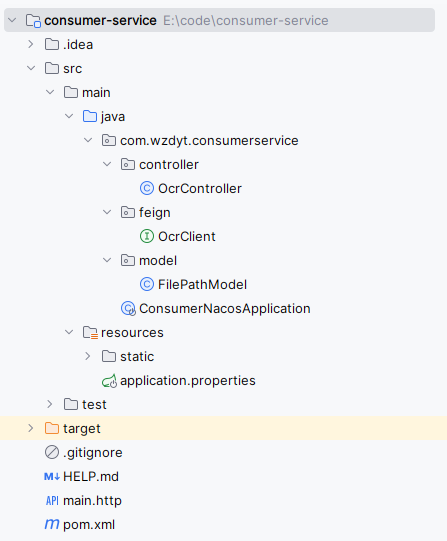Screen dimensions: 447x541
Task: Expand the test folder chevron
Action: click(50, 404)
